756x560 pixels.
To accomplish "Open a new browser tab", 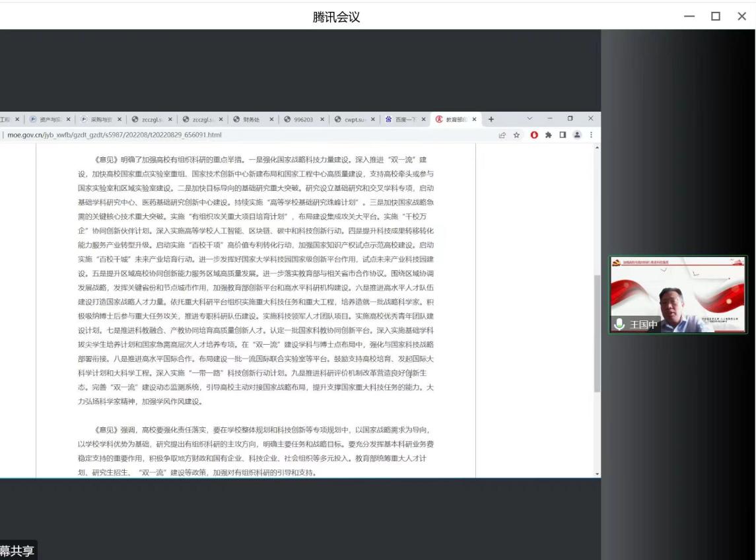I will tap(491, 120).
